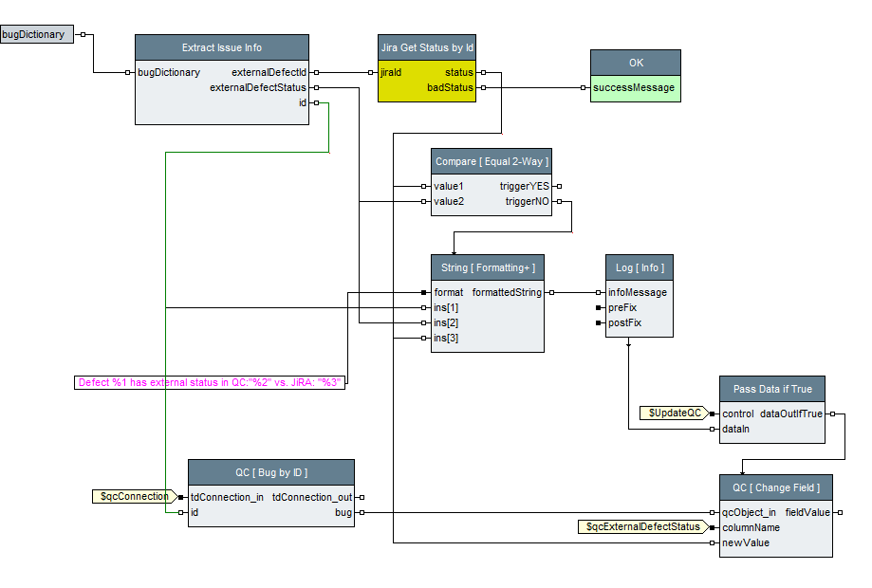Select the QC [ Bug by ID ] node header
The width and height of the screenshot is (872, 588).
click(270, 472)
